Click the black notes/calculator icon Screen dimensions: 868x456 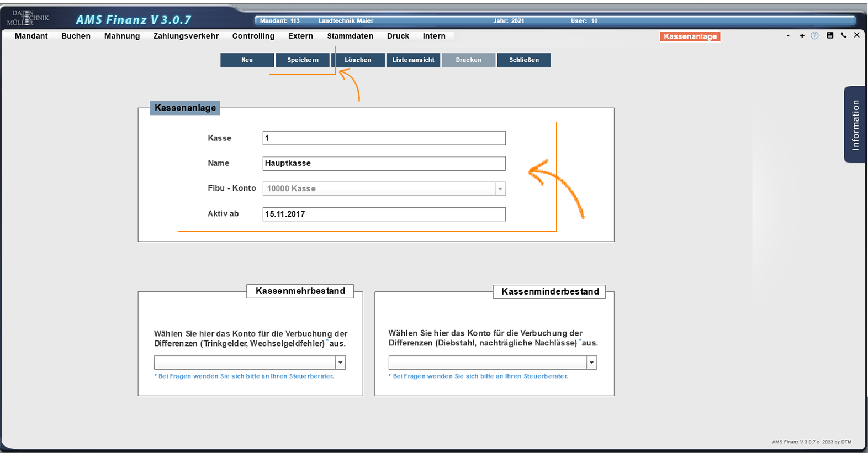tap(829, 35)
